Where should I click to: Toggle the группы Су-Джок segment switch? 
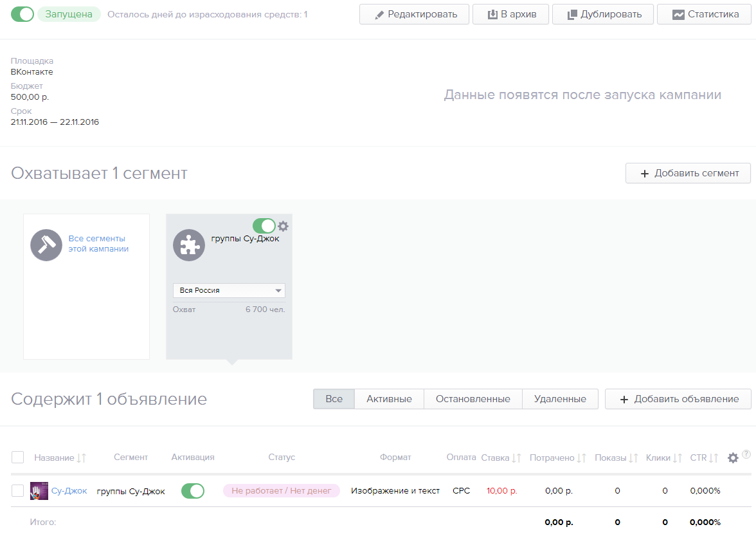[x=264, y=226]
